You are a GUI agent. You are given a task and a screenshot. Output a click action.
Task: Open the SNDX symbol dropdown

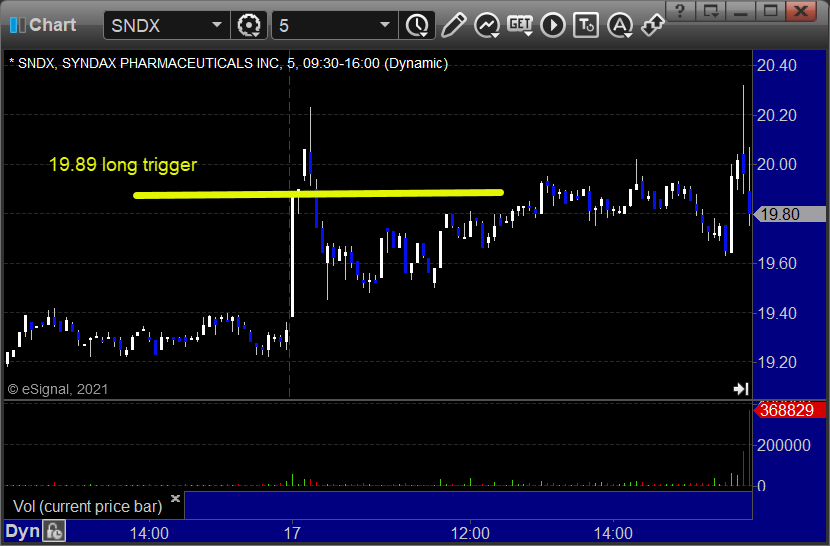pyautogui.click(x=217, y=25)
